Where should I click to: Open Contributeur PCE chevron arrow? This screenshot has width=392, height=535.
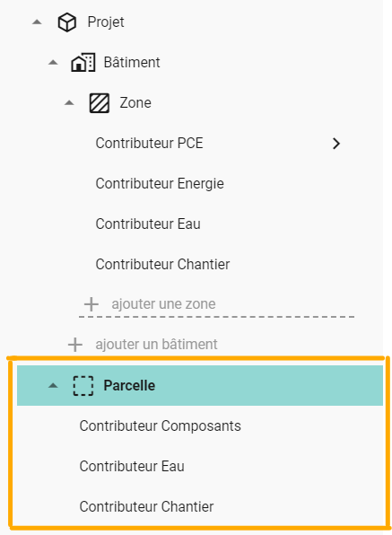pos(336,144)
